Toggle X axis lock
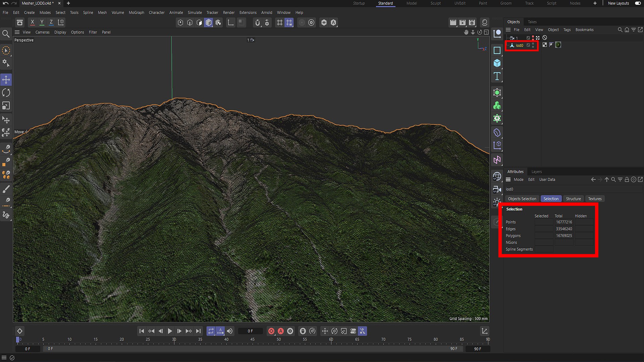This screenshot has width=644, height=362. click(x=32, y=22)
